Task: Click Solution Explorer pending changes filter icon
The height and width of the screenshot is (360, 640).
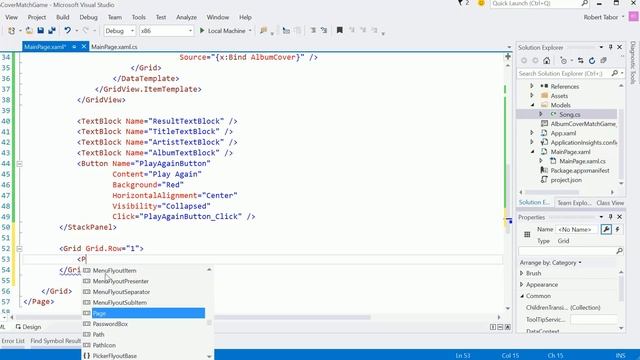Action: [564, 61]
